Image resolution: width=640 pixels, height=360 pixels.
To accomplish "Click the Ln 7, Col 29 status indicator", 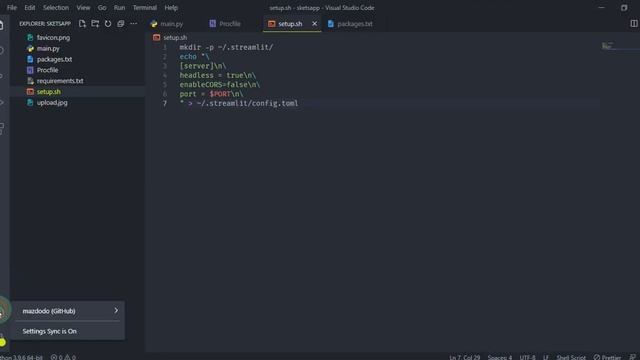I will (x=464, y=357).
